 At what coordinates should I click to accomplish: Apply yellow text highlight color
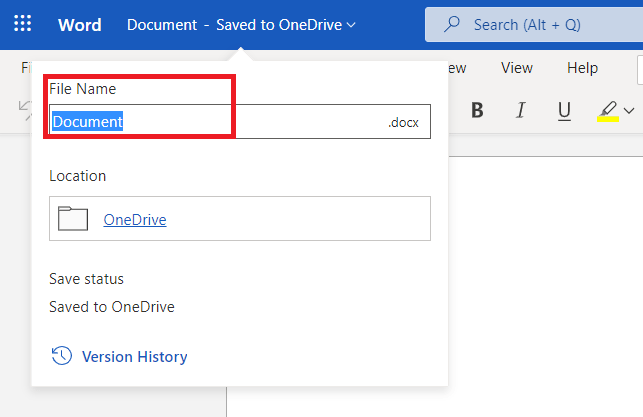pyautogui.click(x=608, y=111)
